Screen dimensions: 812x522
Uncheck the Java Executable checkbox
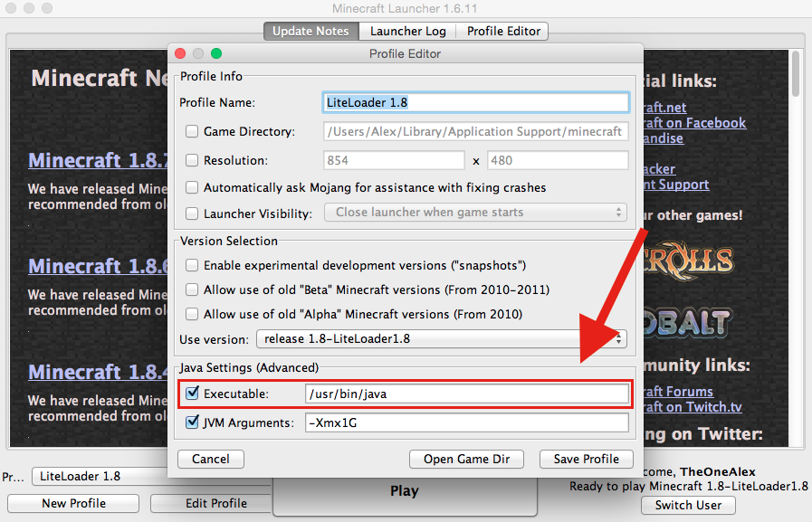click(x=192, y=394)
